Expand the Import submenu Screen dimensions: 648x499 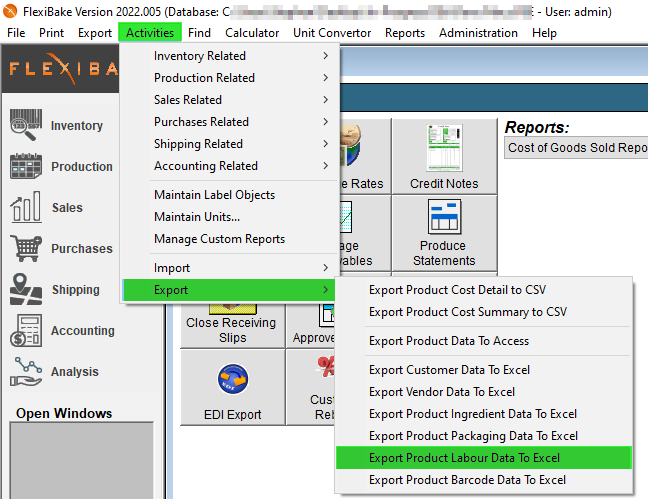coord(231,267)
